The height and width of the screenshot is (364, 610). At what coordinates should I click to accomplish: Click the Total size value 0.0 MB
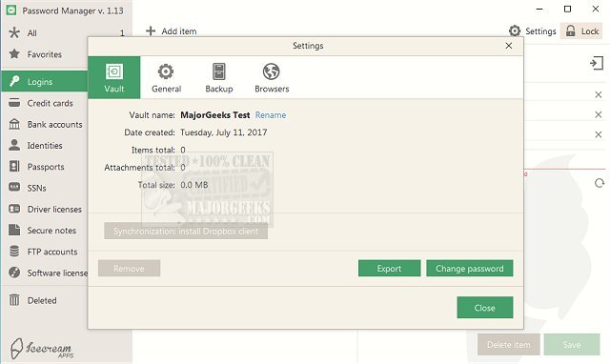[194, 185]
